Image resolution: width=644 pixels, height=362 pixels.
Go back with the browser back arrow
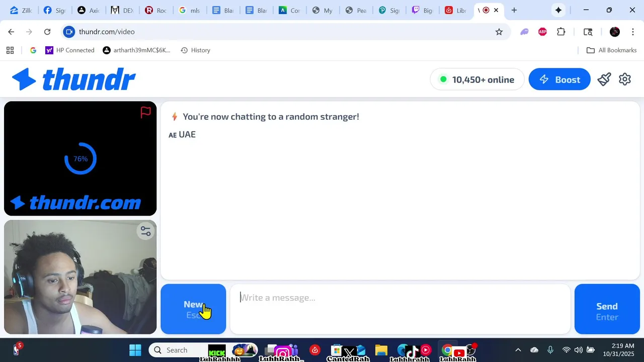[x=11, y=32]
